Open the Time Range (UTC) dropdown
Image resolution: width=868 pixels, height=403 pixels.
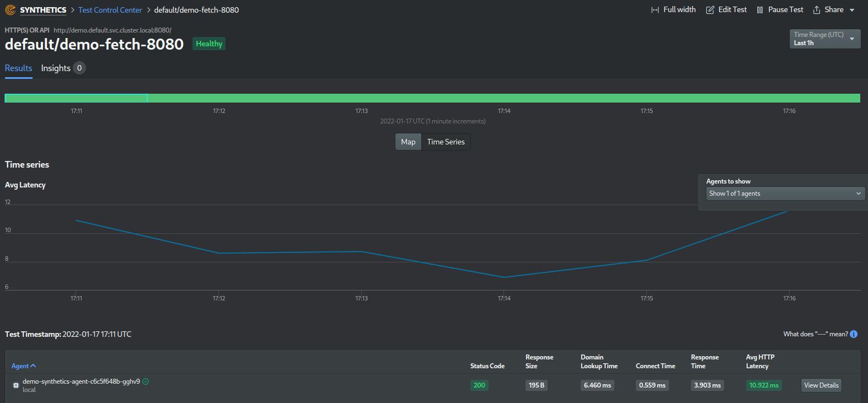(x=825, y=39)
